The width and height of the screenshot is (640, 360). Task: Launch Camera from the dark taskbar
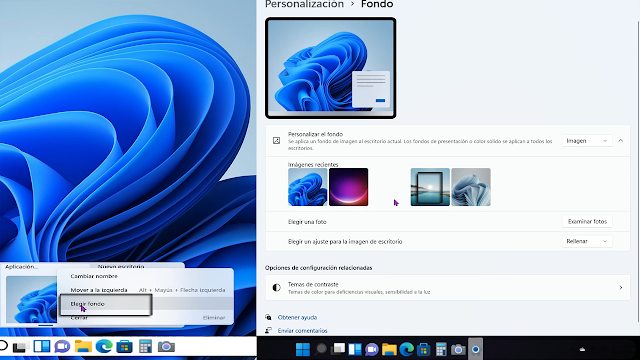point(458,349)
